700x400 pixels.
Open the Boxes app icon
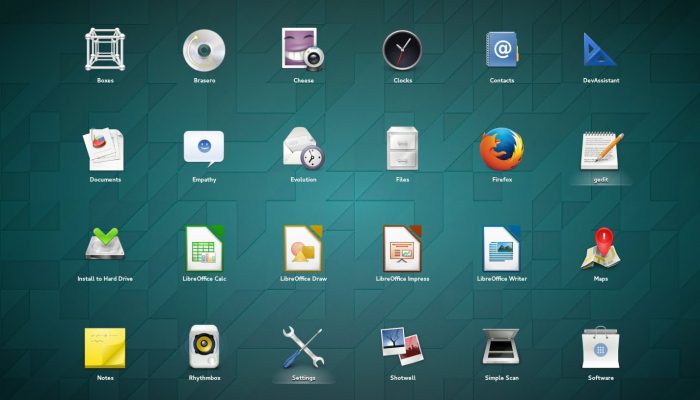(x=105, y=49)
